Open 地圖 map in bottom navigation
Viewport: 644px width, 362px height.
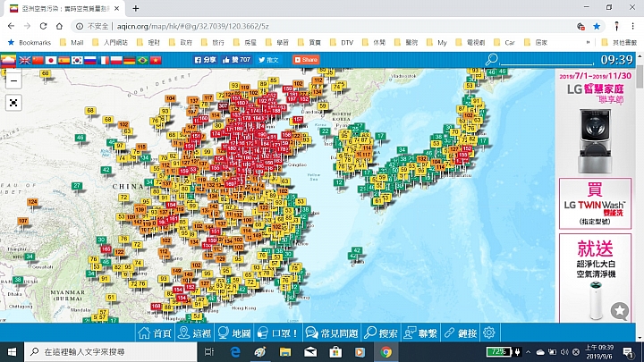click(233, 333)
